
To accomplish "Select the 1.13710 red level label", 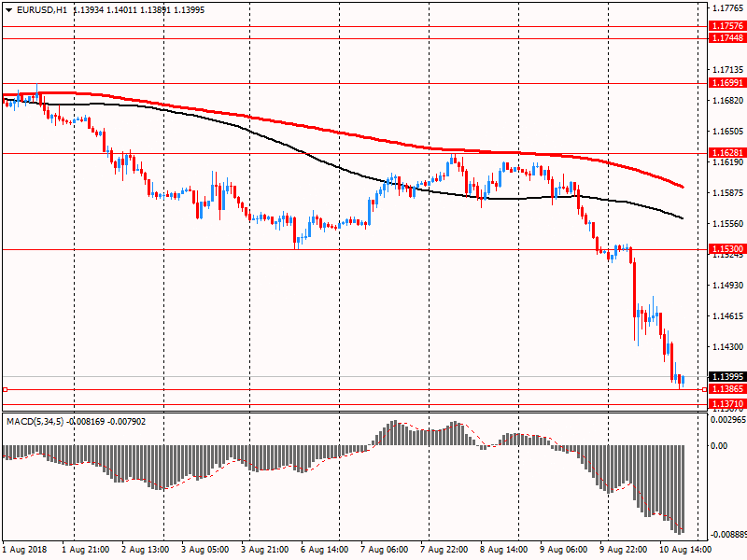I will pyautogui.click(x=727, y=404).
